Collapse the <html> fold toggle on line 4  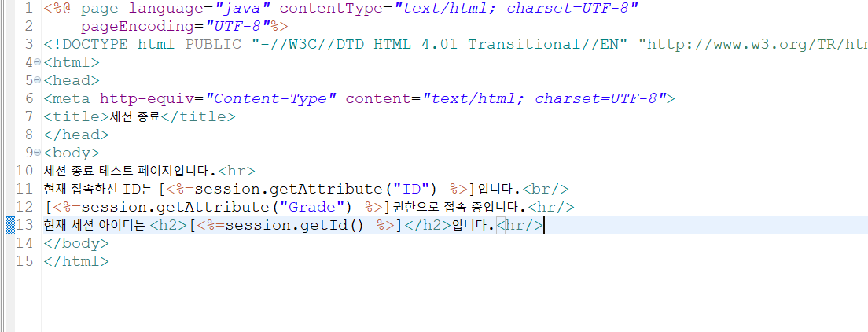tap(37, 61)
